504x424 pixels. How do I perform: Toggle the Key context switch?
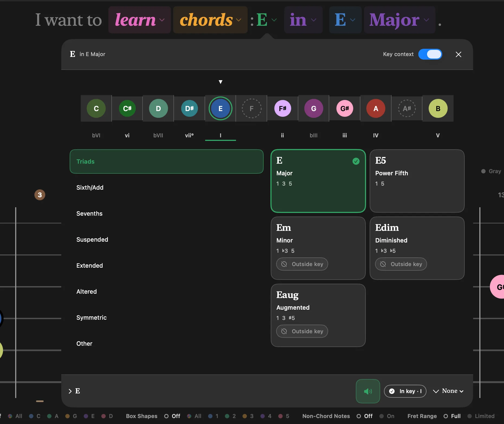point(430,54)
